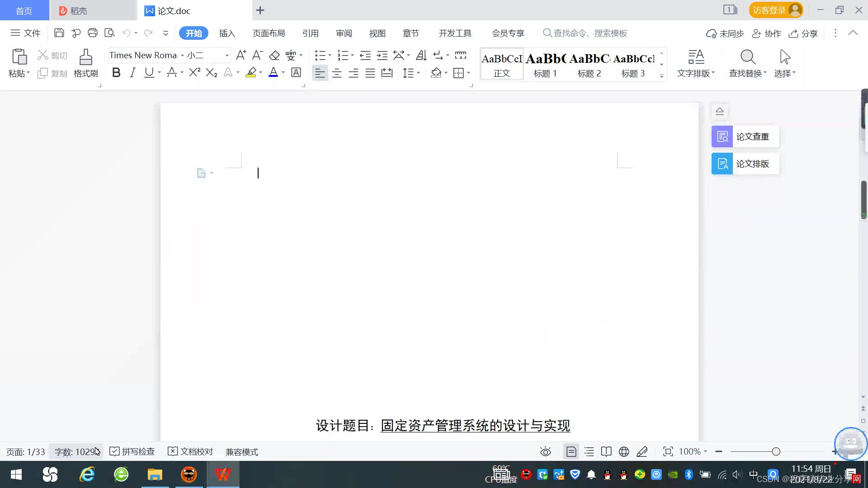Open the Times New Roman font dropdown
Image resolution: width=868 pixels, height=488 pixels.
click(x=182, y=56)
